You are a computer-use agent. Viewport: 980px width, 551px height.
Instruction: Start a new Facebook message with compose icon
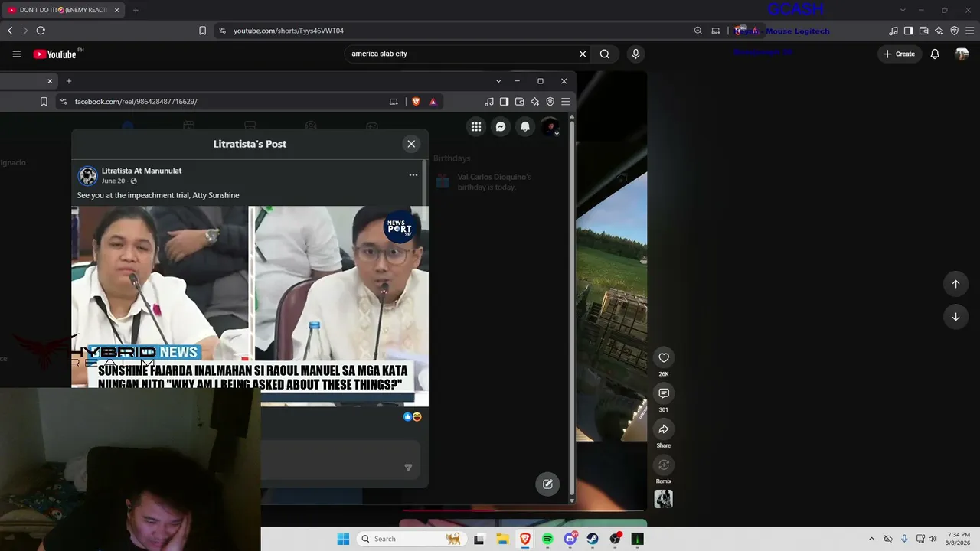547,484
